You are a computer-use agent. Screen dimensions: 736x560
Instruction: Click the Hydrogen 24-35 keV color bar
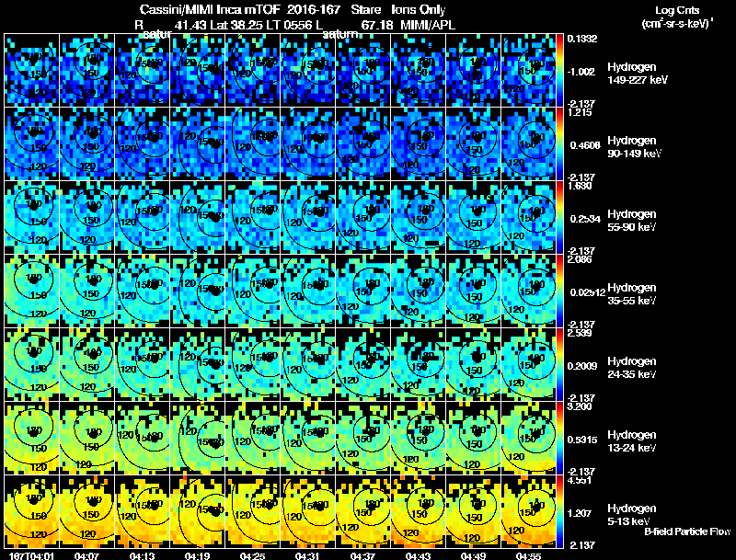[559, 365]
